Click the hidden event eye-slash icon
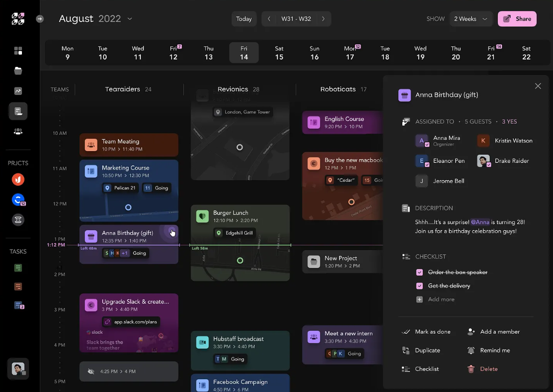The height and width of the screenshot is (392, 553). pos(91,371)
